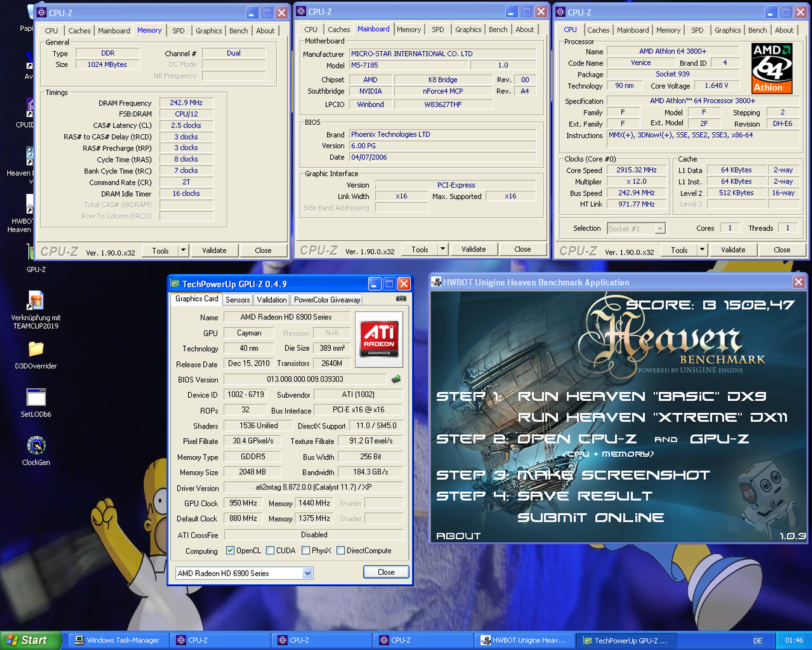Click the DRAM Frequency value 242.9 MHz

click(186, 103)
